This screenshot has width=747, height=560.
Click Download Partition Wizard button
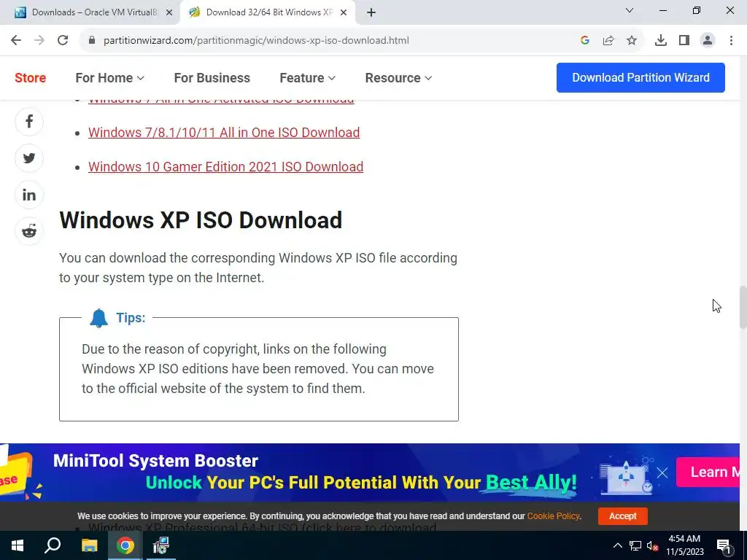tap(640, 77)
